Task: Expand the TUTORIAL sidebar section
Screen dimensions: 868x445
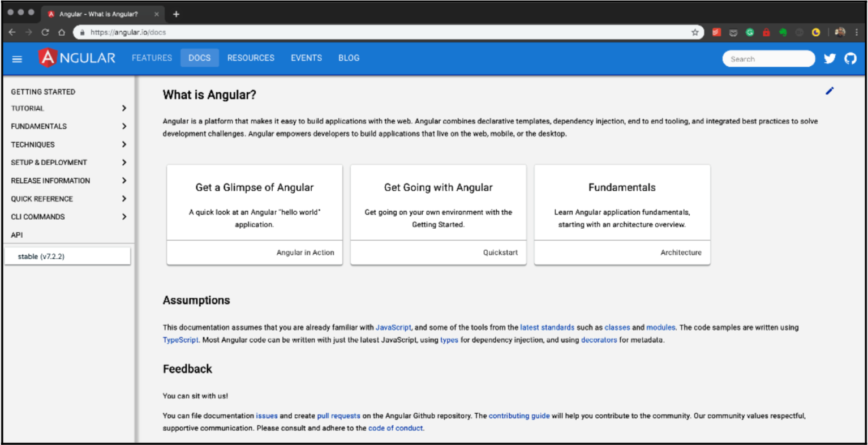Action: (x=68, y=108)
